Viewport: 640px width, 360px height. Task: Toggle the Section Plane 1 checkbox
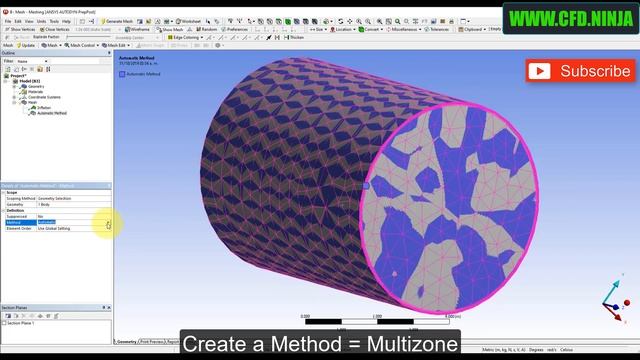(4, 323)
